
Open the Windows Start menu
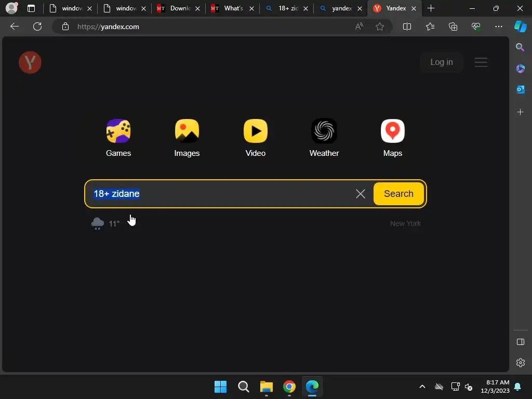[220, 387]
